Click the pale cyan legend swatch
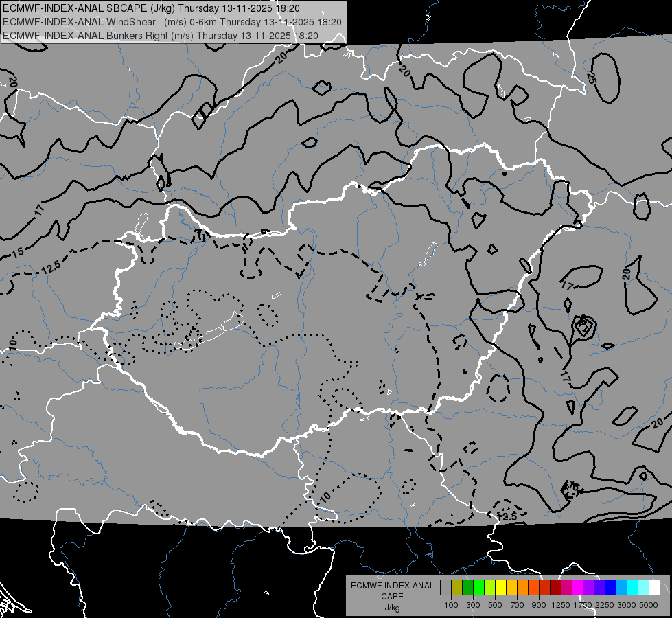Image resolution: width=672 pixels, height=618 pixels. 644,587
